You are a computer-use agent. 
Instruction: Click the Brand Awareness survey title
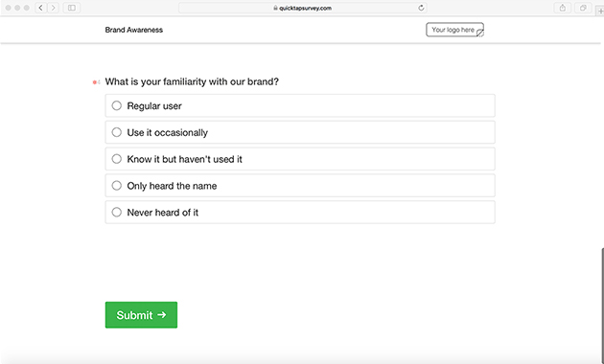tap(133, 30)
